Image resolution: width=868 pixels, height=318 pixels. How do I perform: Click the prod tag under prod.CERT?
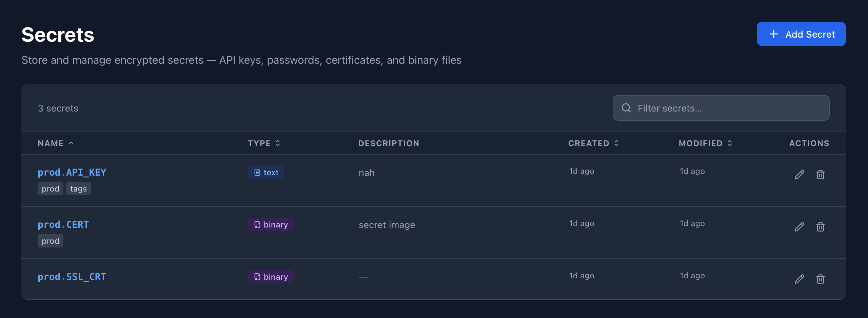(51, 241)
